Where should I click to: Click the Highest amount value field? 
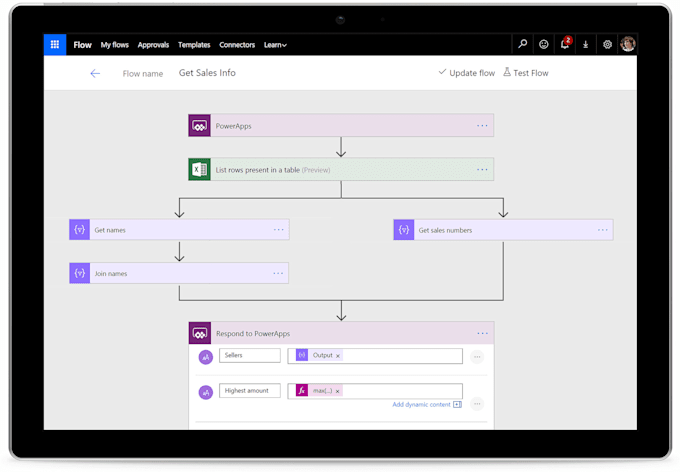375,391
